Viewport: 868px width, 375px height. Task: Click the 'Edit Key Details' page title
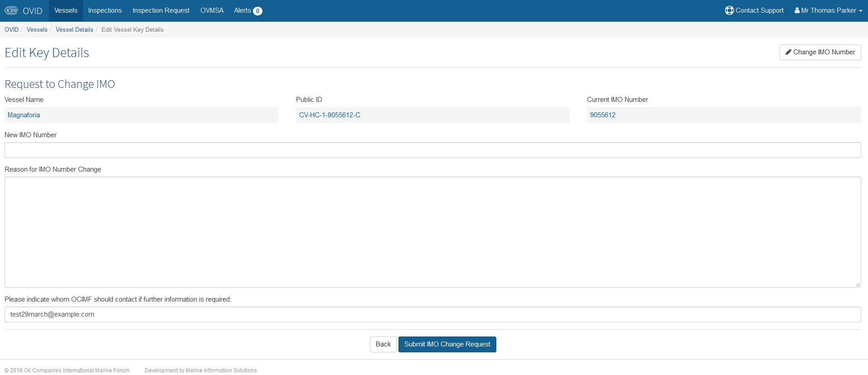47,53
